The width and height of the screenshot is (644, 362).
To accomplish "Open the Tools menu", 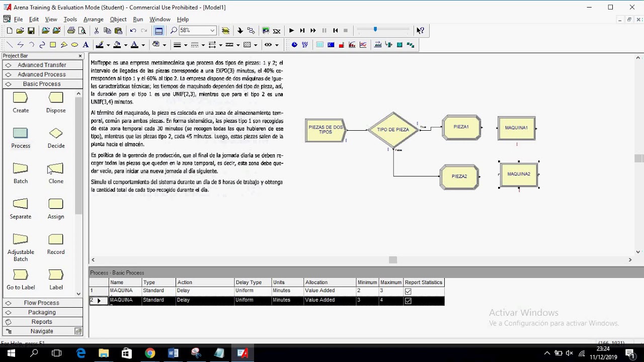I will [70, 19].
